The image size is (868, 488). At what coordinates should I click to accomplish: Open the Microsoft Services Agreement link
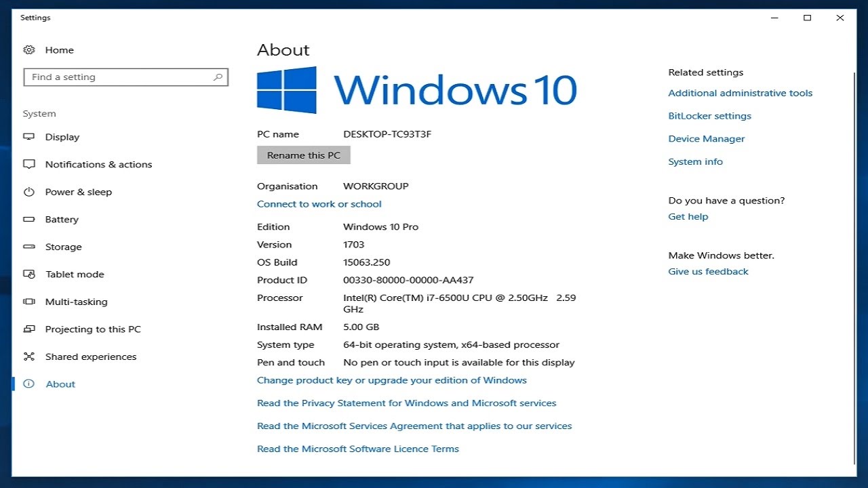tap(414, 426)
